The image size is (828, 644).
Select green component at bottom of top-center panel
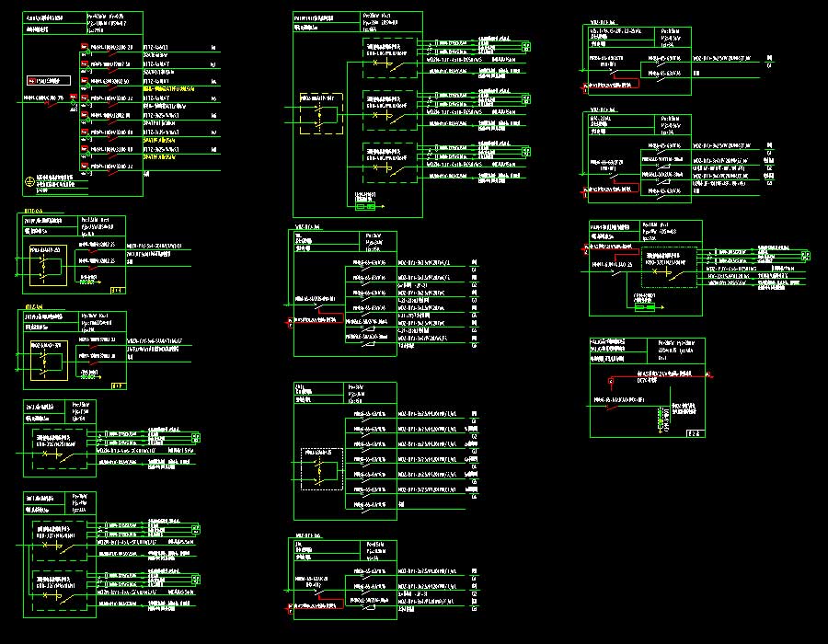[365, 207]
